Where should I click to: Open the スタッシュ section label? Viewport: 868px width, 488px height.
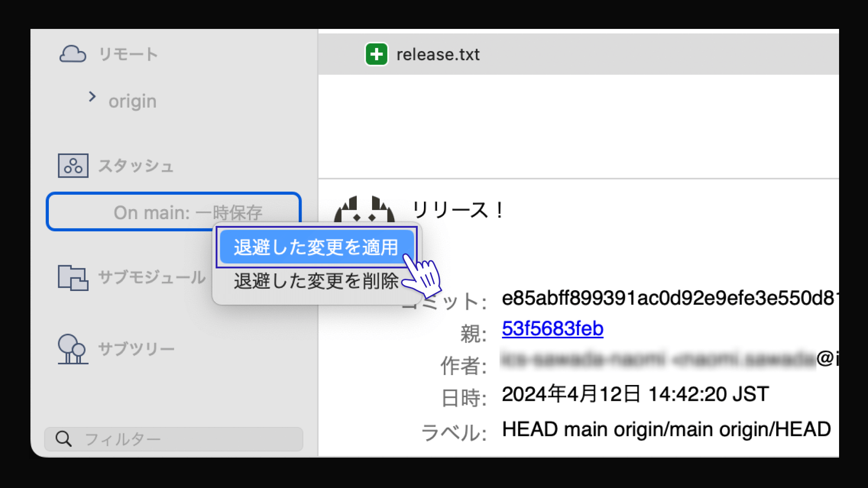coord(136,166)
